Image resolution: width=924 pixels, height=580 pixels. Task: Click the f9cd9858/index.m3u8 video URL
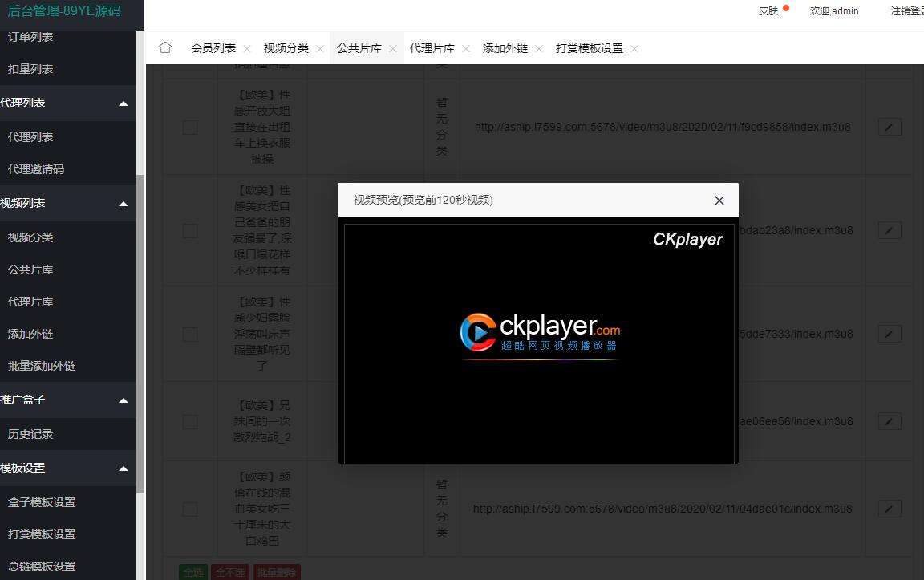[663, 127]
